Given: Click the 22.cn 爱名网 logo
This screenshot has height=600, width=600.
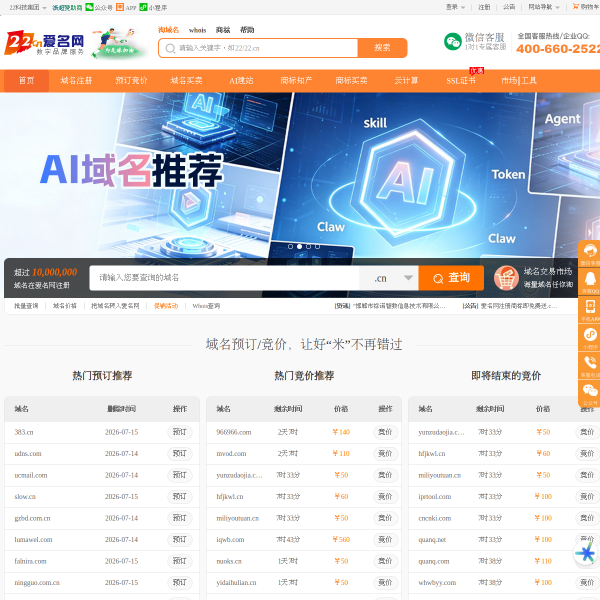Looking at the screenshot, I should 44,42.
